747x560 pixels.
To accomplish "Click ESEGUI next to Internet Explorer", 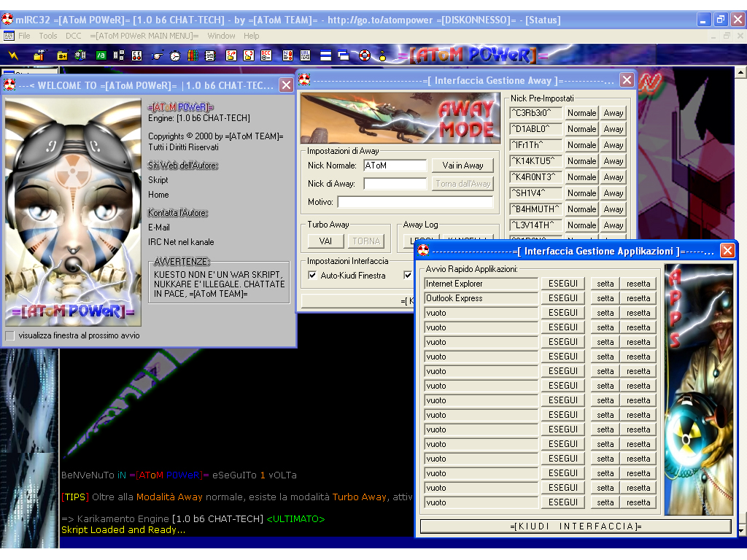I will coord(562,284).
